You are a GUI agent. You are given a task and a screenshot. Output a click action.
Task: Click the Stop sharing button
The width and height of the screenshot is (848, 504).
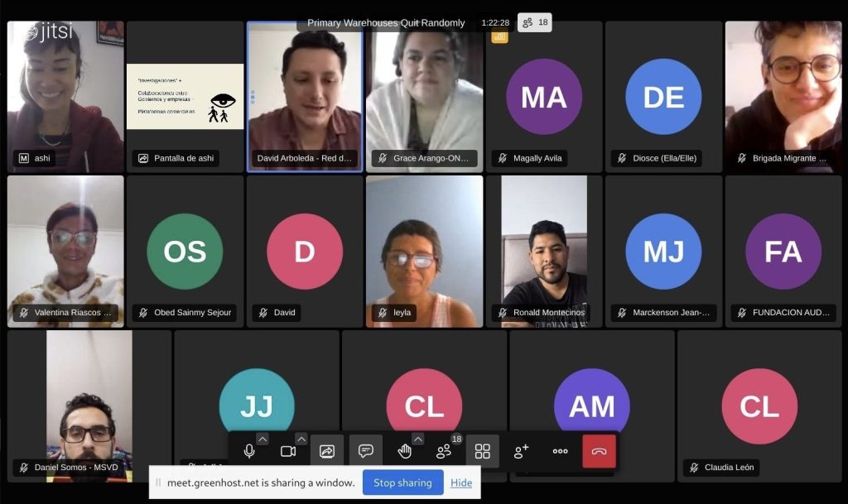tap(402, 482)
